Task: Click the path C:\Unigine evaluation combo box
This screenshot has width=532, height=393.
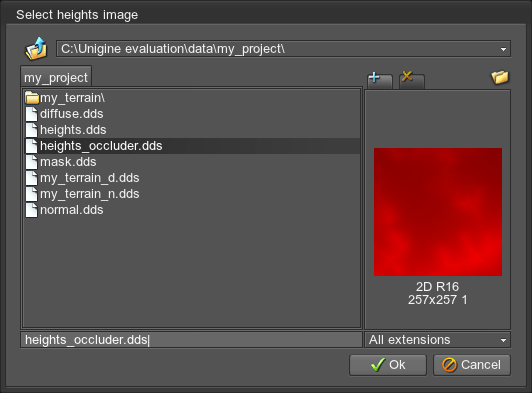Action: click(283, 49)
